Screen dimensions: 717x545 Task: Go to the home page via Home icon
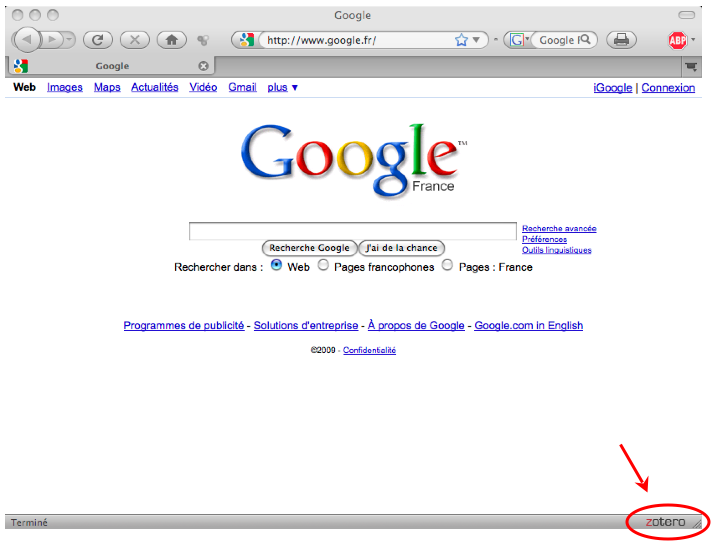click(171, 40)
